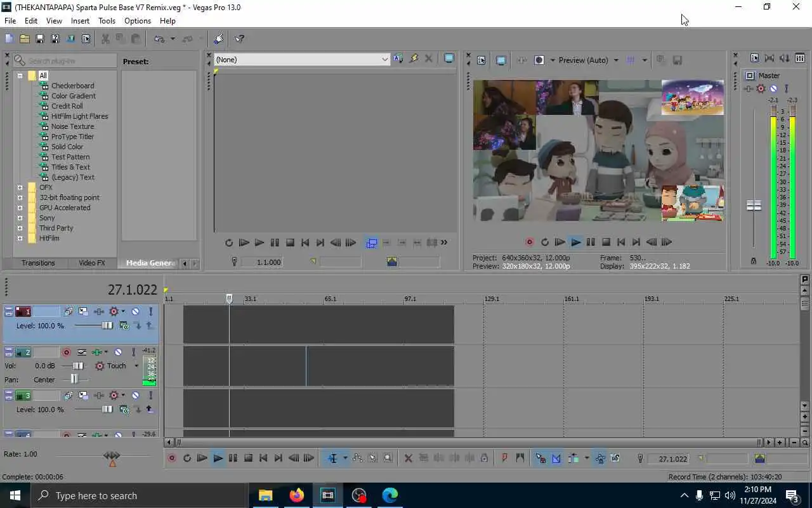Select the Titles & Text generator

point(70,167)
